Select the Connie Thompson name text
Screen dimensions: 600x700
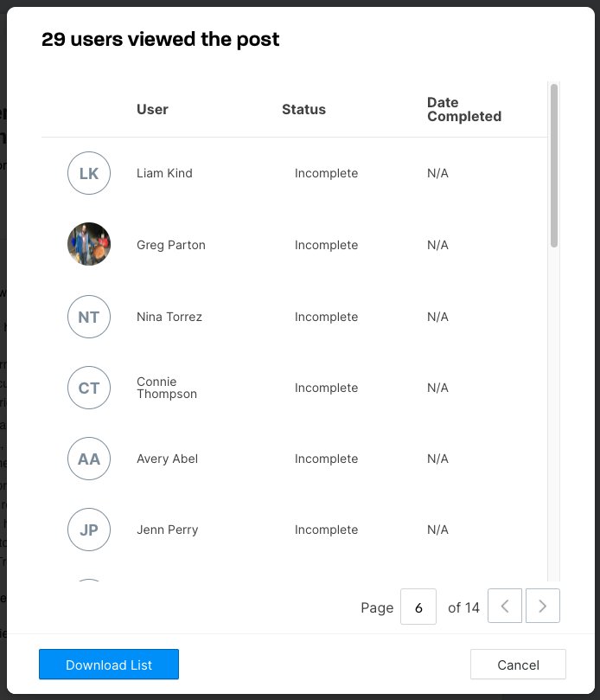pos(167,388)
